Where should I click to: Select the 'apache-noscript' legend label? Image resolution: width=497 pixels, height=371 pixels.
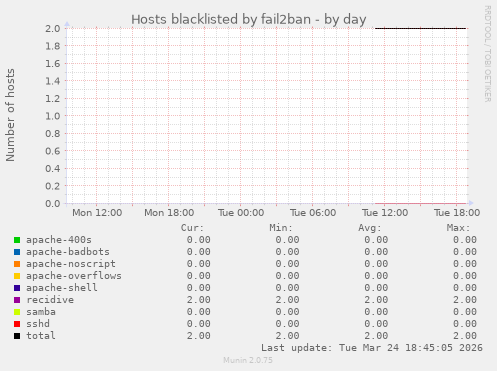point(71,264)
